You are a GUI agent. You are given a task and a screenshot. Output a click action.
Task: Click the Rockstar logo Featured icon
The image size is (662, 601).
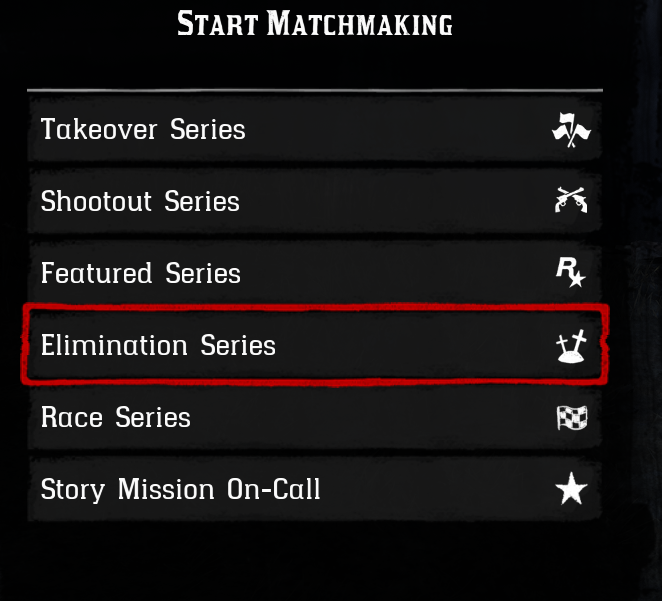[x=571, y=273]
